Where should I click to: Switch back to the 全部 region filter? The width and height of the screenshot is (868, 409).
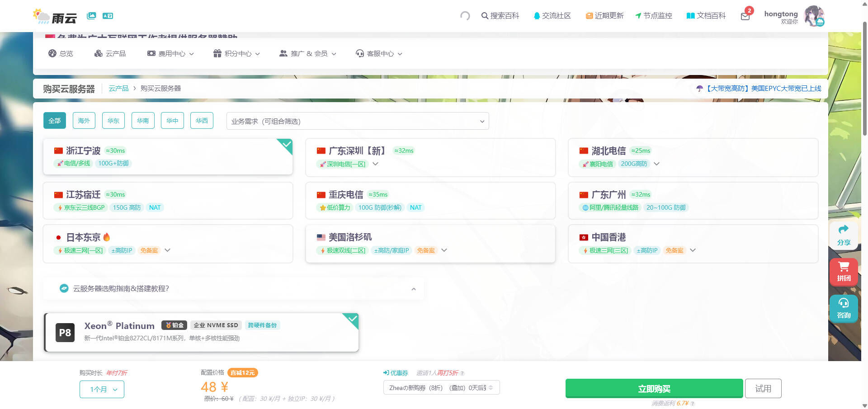(x=54, y=120)
